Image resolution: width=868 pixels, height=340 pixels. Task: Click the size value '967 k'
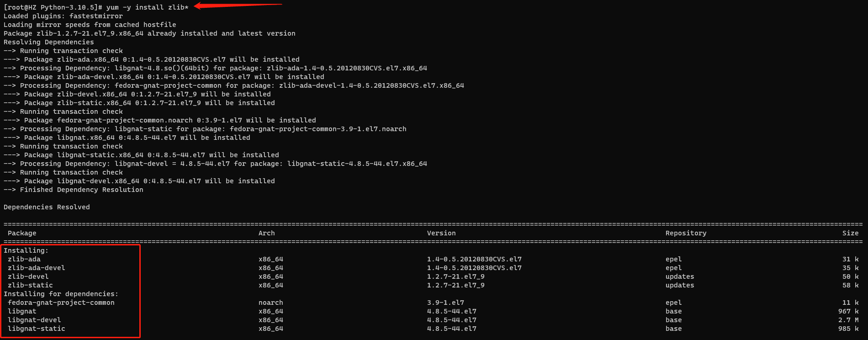tap(848, 311)
